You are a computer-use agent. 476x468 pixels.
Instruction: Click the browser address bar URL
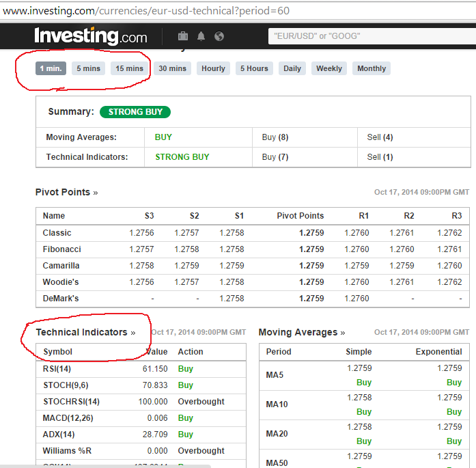146,11
